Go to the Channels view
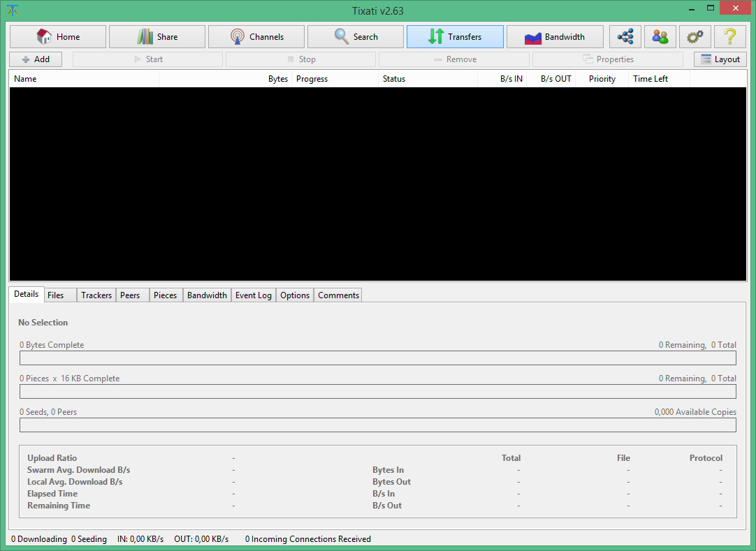 [x=256, y=37]
